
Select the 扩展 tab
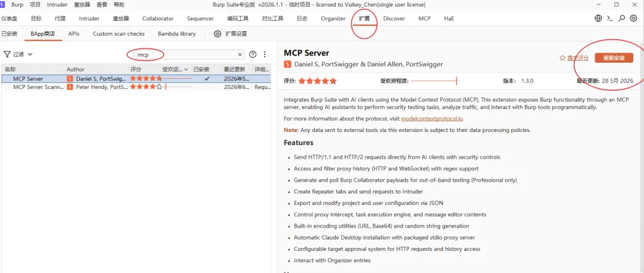point(364,19)
